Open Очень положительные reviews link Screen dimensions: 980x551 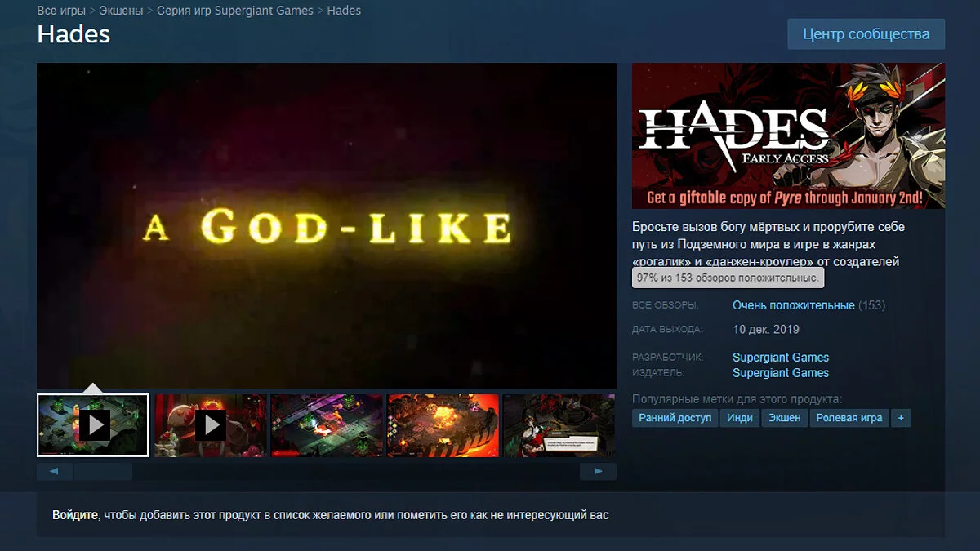794,305
